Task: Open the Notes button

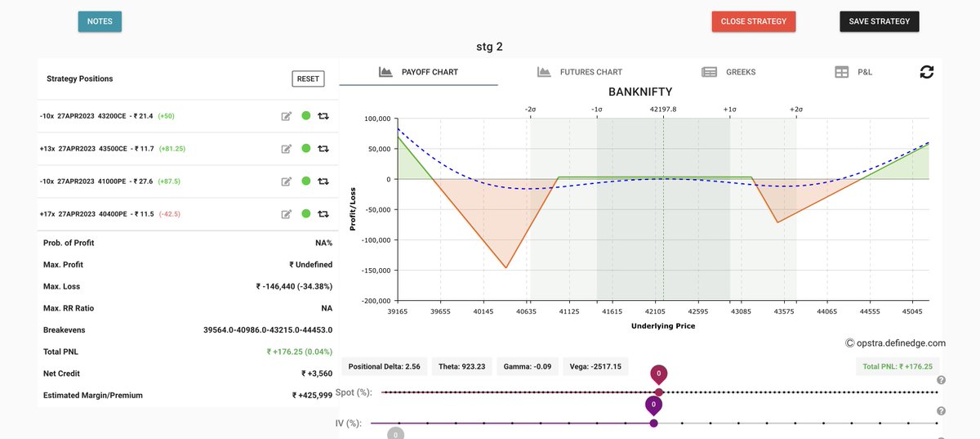Action: [100, 21]
